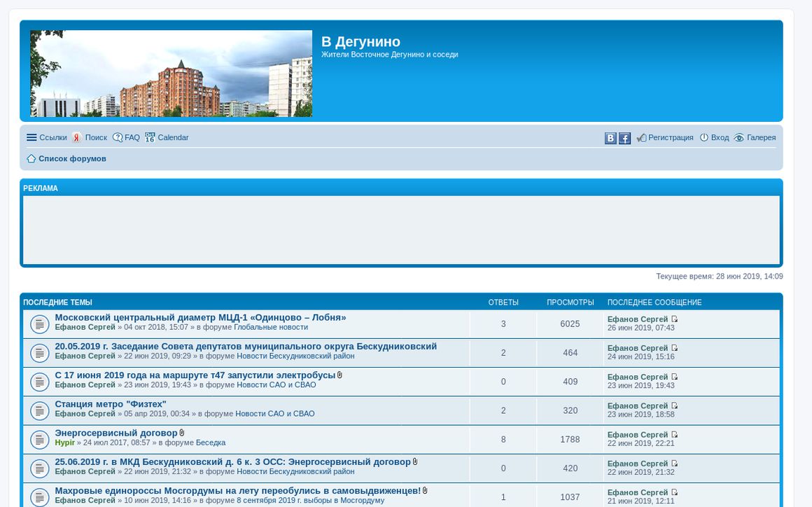Click views count 6025
The image size is (812, 507).
[x=570, y=324]
